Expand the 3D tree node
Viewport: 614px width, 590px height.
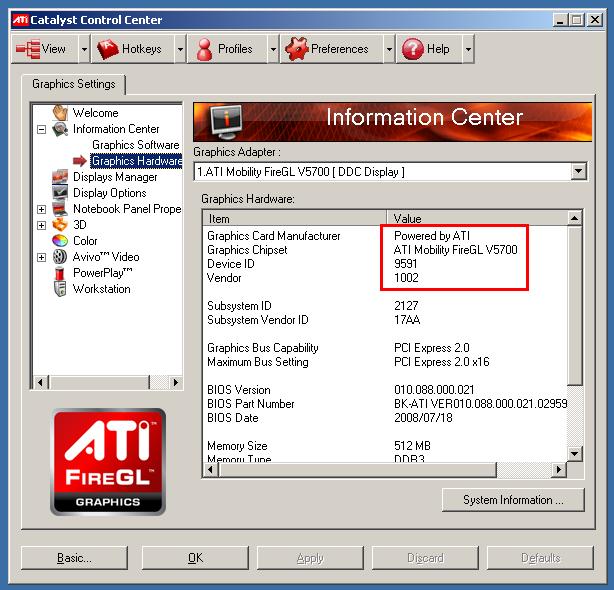41,225
